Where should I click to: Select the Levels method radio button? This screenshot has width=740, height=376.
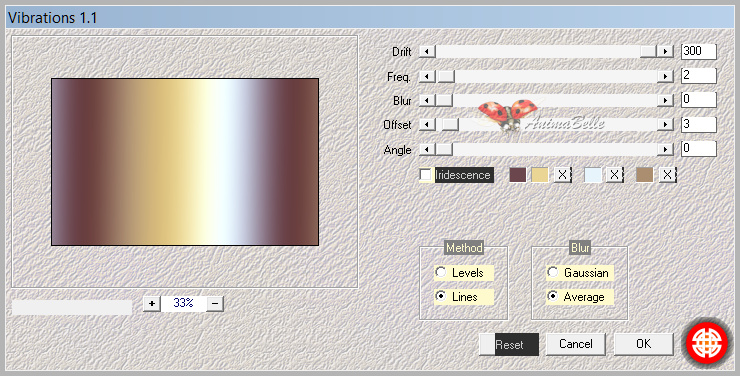pyautogui.click(x=441, y=272)
